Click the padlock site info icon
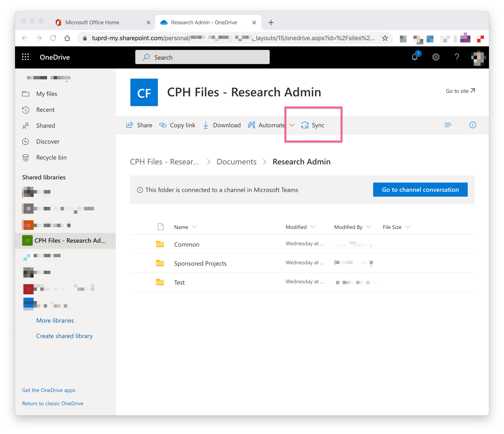The image size is (504, 434). (x=85, y=38)
